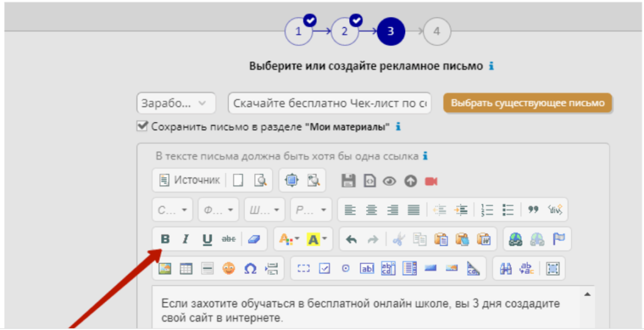Click the Copy icon
The height and width of the screenshot is (330, 644).
point(419,239)
